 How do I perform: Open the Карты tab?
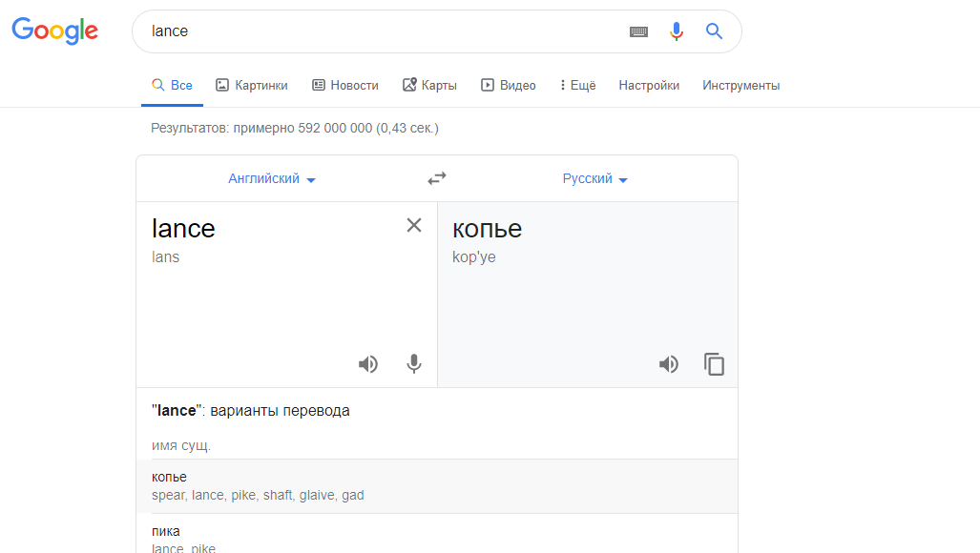tap(429, 86)
